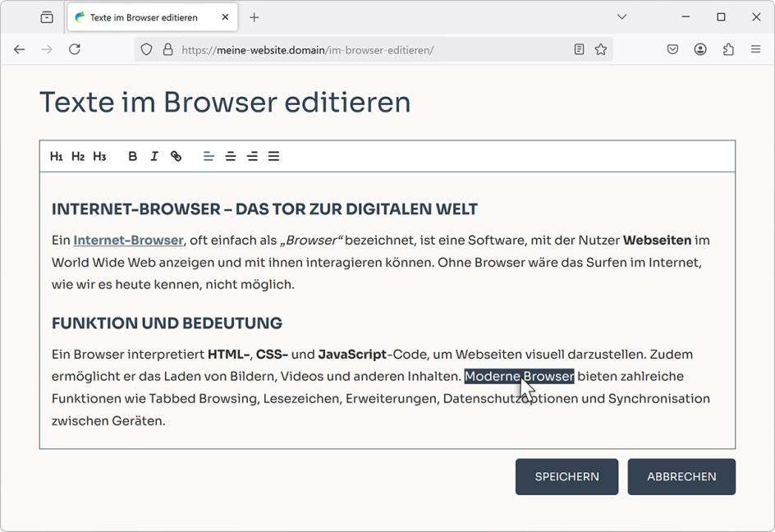Open the Firefox account profile icon
Viewport: 775px width, 532px height.
point(700,49)
